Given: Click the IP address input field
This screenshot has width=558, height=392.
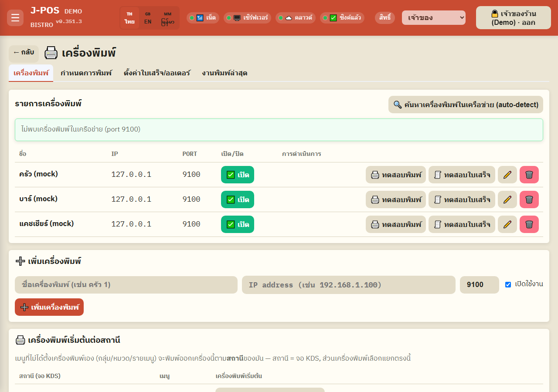Looking at the screenshot, I should coord(349,285).
